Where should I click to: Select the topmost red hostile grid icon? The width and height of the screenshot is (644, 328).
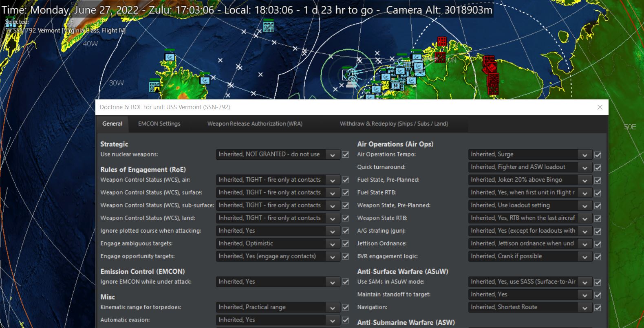pyautogui.click(x=442, y=42)
